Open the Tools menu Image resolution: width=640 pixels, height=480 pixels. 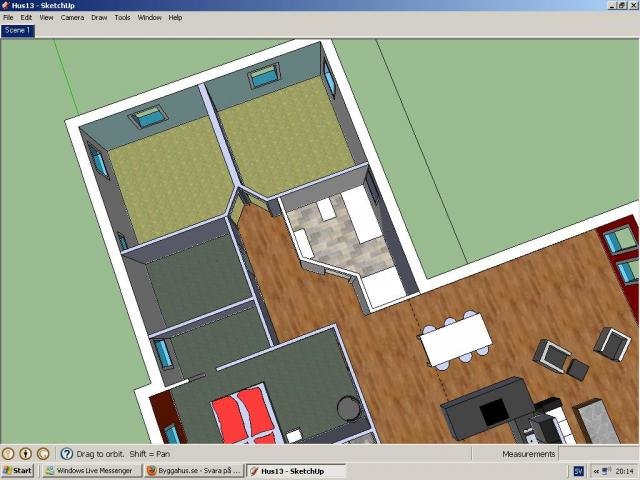pos(122,17)
